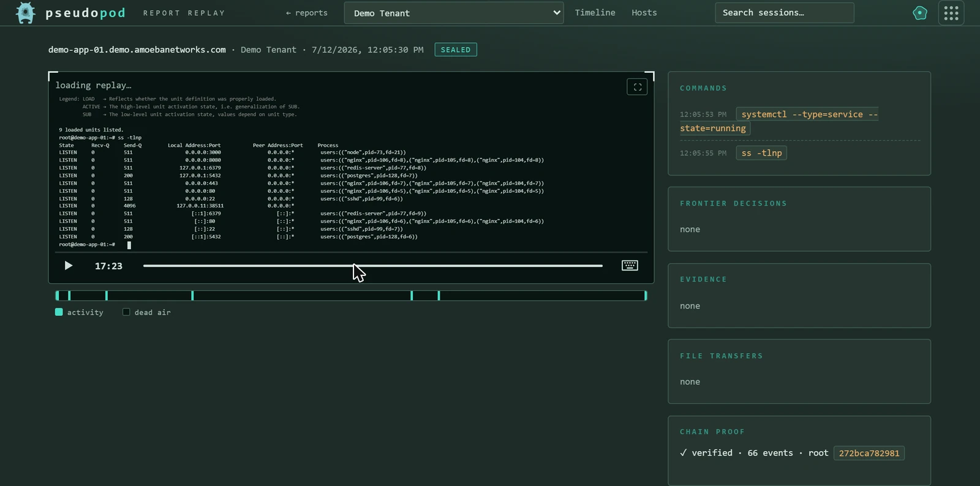The image size is (980, 486).
Task: Click the FILE TRANSFERS panel heading
Action: 722,356
